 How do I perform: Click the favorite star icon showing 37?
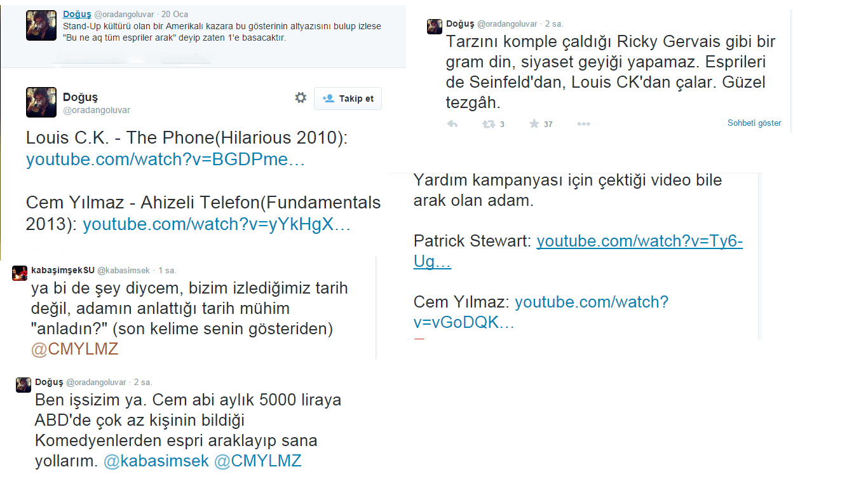point(534,124)
